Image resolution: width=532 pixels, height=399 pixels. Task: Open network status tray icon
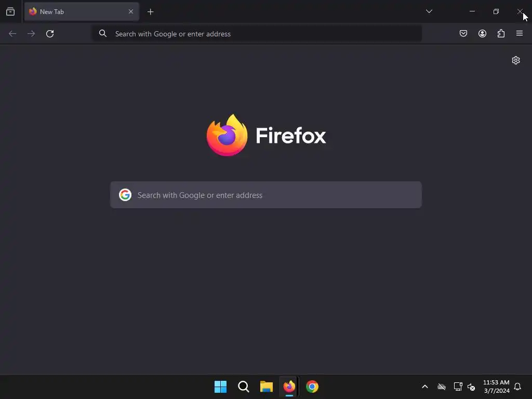pos(458,387)
